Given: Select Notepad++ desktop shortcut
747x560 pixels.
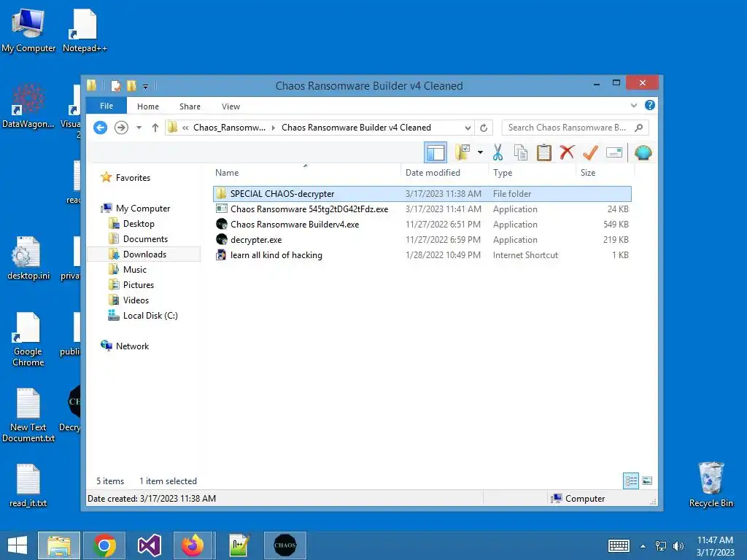Looking at the screenshot, I should click(x=85, y=30).
